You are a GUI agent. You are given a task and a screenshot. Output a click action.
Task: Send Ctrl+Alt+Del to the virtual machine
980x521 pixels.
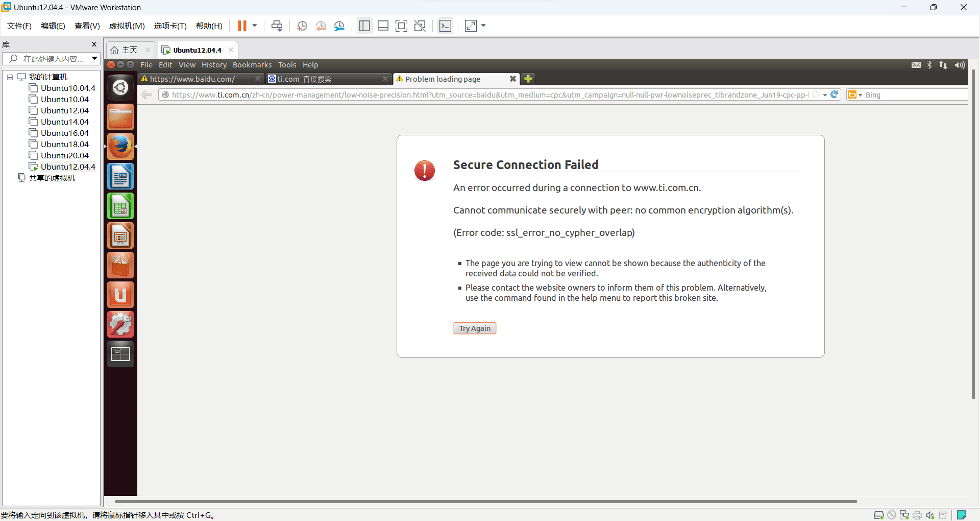pos(277,26)
